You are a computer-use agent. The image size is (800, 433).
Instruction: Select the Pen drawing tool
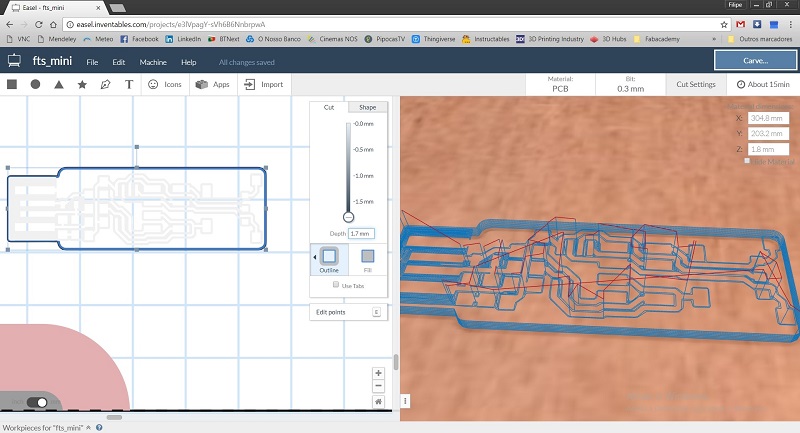coord(106,84)
